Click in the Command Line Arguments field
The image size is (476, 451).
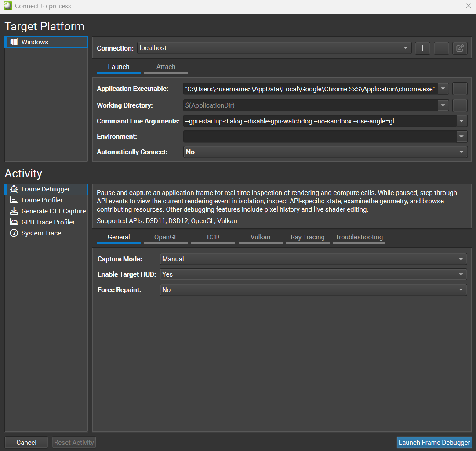point(320,121)
